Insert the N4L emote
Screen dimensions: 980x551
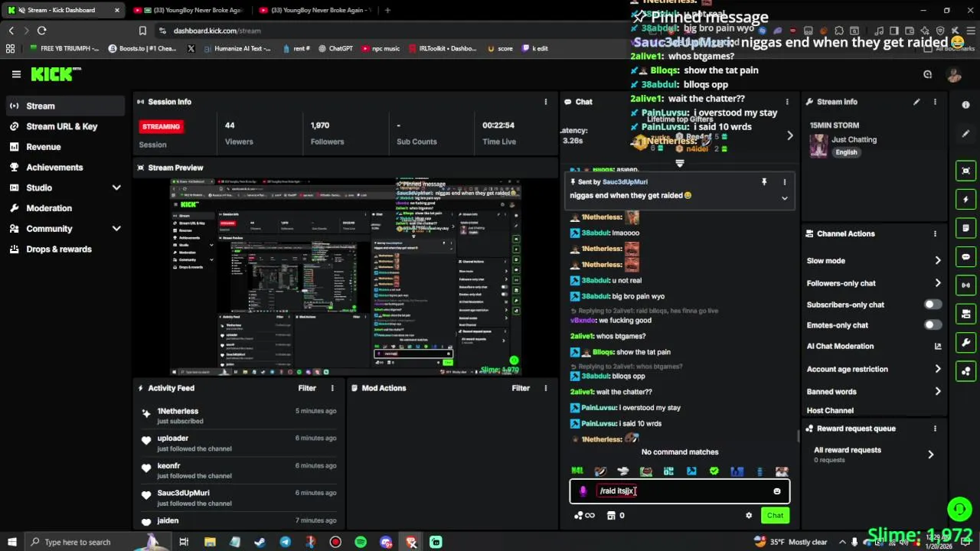pyautogui.click(x=577, y=471)
